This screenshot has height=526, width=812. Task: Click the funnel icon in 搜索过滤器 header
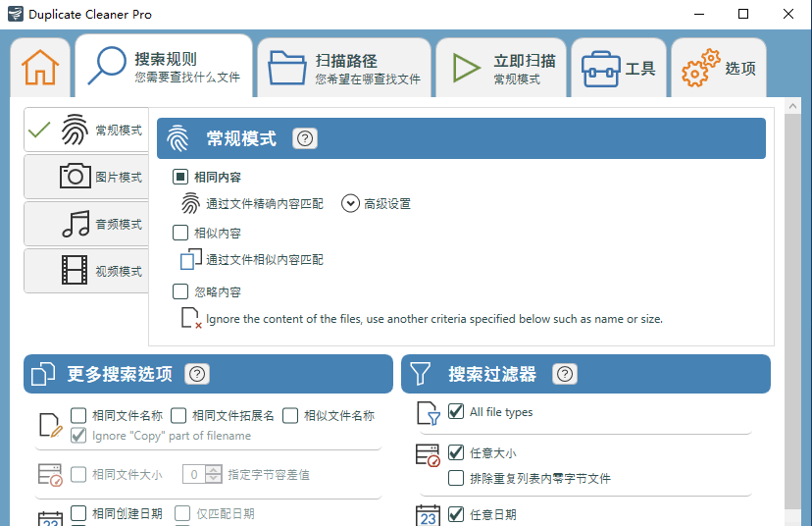pyautogui.click(x=420, y=374)
